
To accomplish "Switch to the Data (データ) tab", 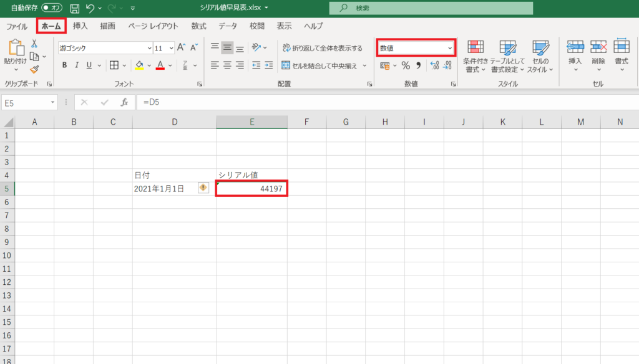I will (228, 26).
